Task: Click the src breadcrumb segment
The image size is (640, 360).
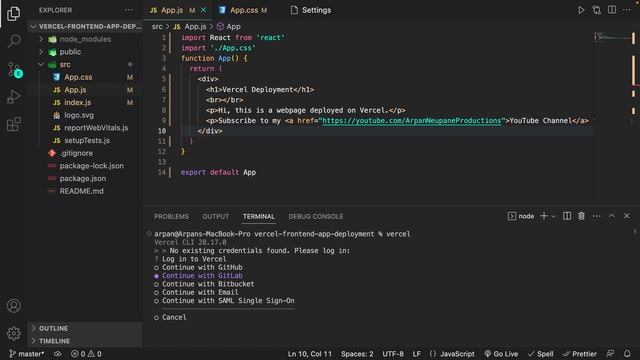Action: point(157,27)
